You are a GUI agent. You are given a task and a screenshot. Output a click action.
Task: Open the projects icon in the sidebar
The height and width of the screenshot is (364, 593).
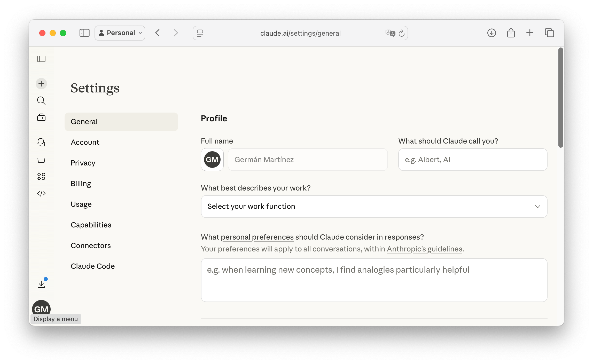click(x=41, y=159)
